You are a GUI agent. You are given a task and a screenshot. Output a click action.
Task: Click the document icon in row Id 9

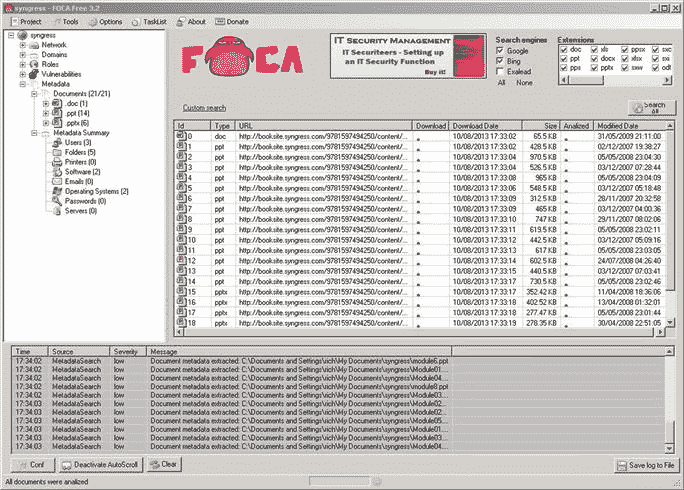[x=181, y=229]
